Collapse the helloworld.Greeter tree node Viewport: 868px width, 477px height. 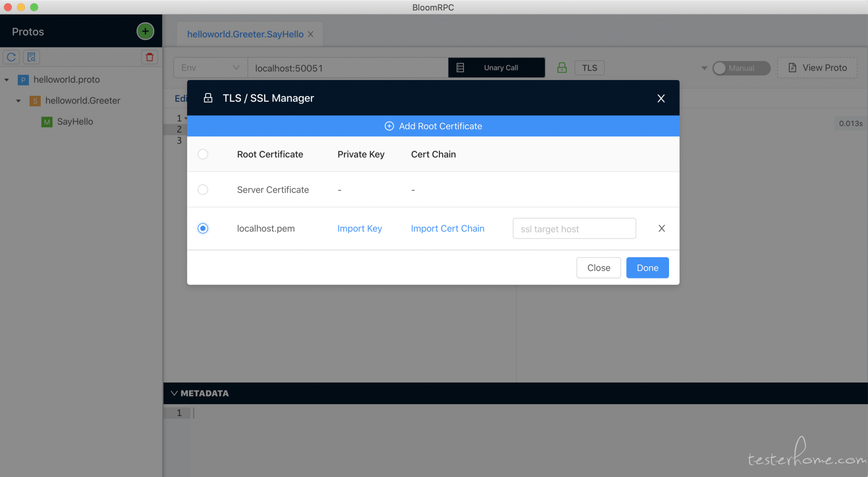click(19, 101)
